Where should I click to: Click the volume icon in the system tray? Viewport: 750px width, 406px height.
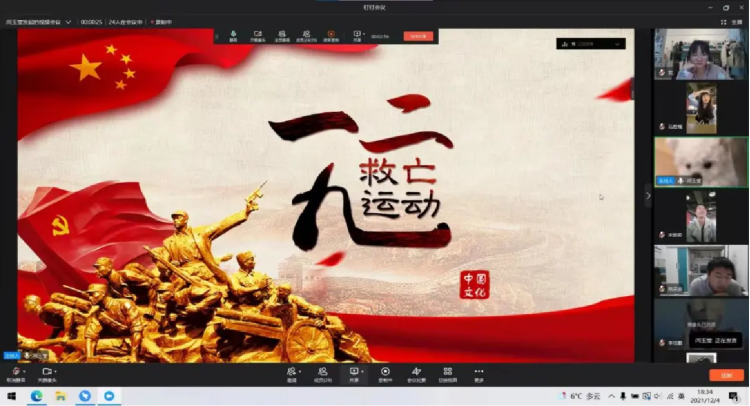[658, 396]
